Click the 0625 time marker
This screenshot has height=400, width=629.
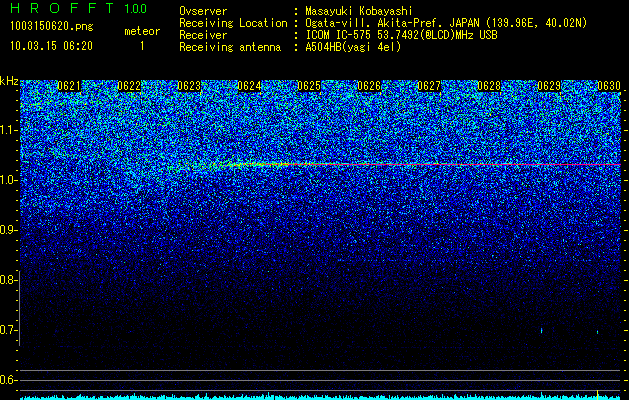coord(309,86)
